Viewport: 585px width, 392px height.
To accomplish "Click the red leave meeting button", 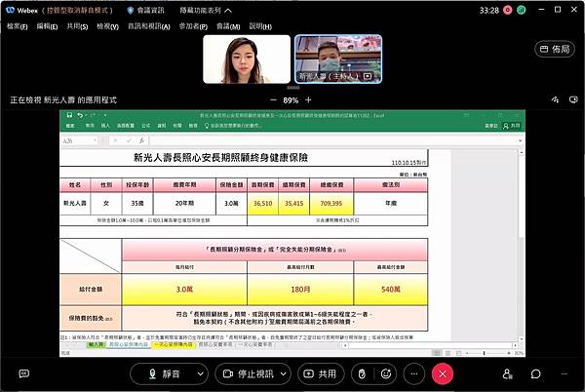I will (443, 373).
